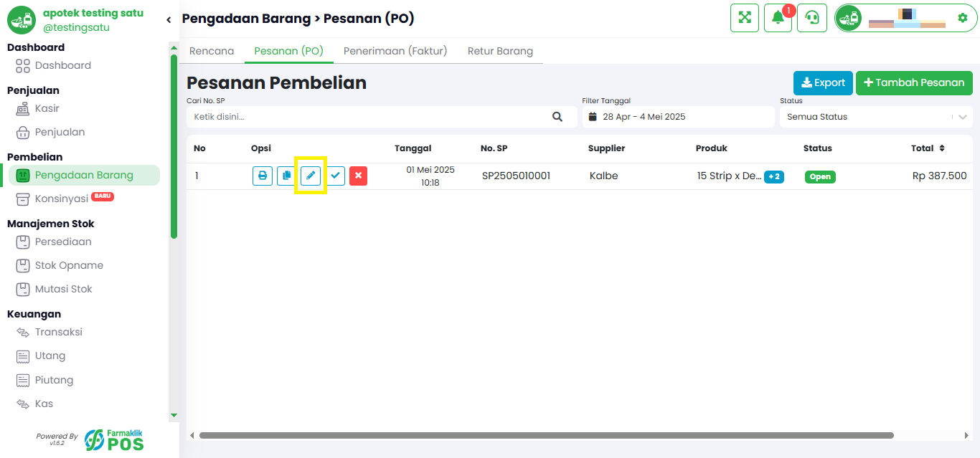Open the Filter Tanggal date picker

click(x=678, y=117)
